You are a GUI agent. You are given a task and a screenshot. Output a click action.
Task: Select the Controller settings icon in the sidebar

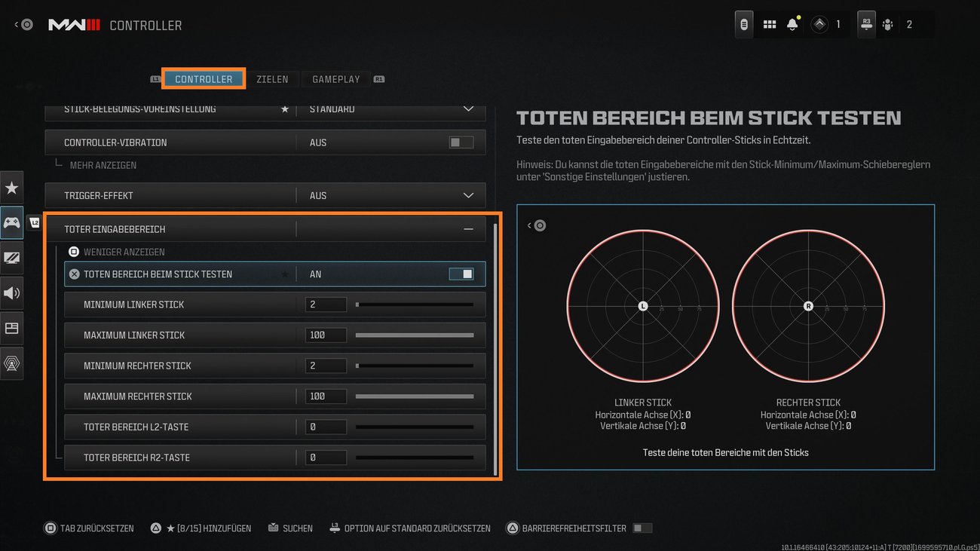point(12,222)
